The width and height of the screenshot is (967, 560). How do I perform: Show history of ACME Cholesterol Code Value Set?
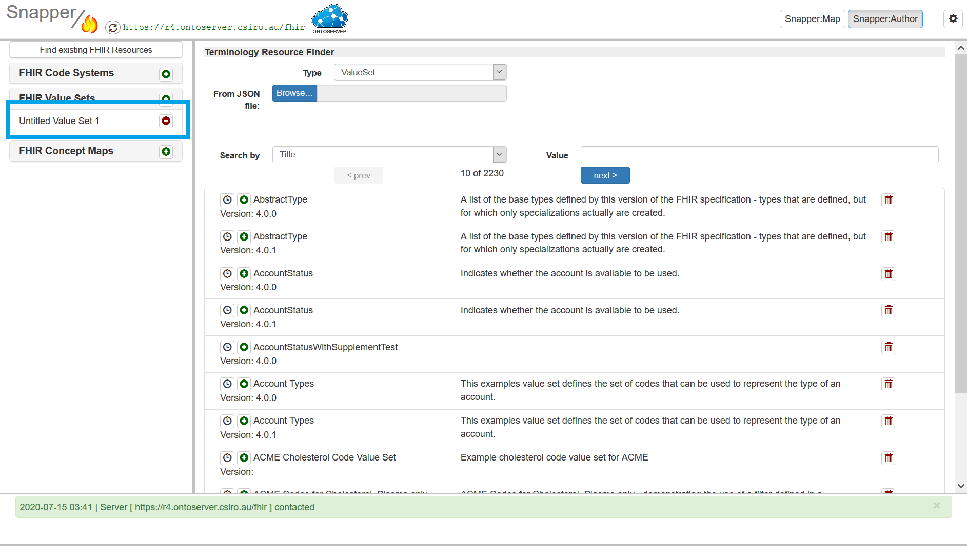click(227, 458)
